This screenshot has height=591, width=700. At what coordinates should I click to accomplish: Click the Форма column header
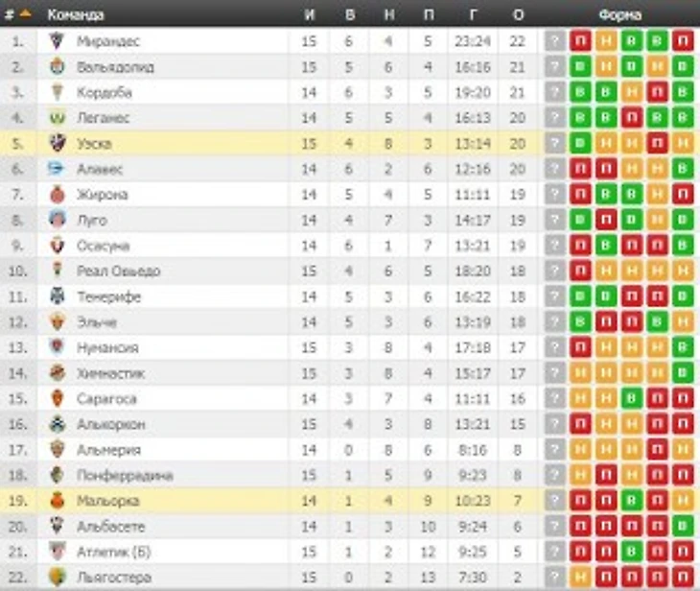[620, 14]
